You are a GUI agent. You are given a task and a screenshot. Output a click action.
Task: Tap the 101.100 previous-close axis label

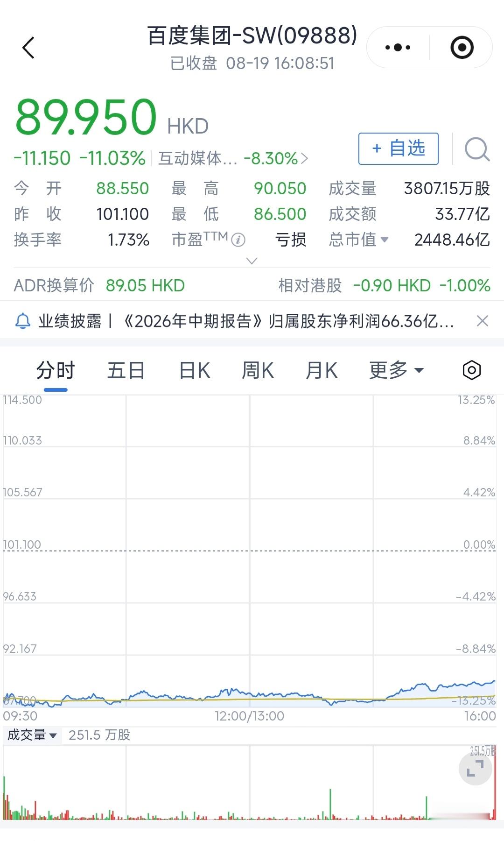pyautogui.click(x=22, y=544)
